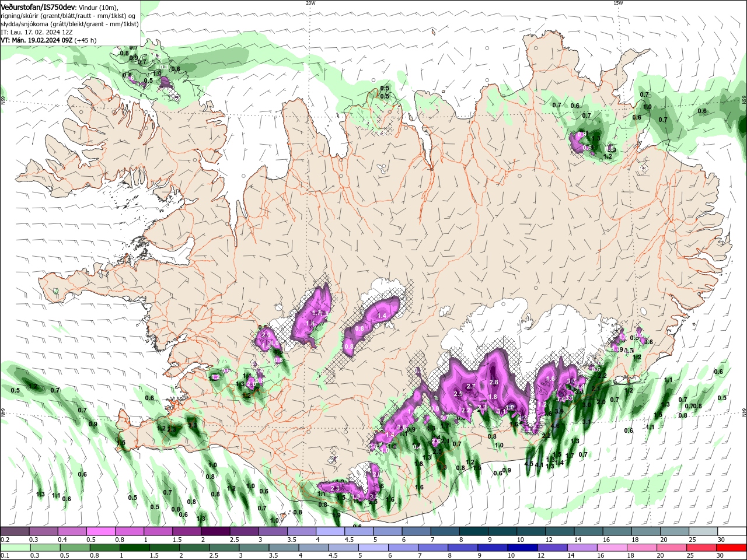The image size is (747, 560).
Task: Click the 4.6 rainfall value on the southeast coast
Action: coord(555,426)
